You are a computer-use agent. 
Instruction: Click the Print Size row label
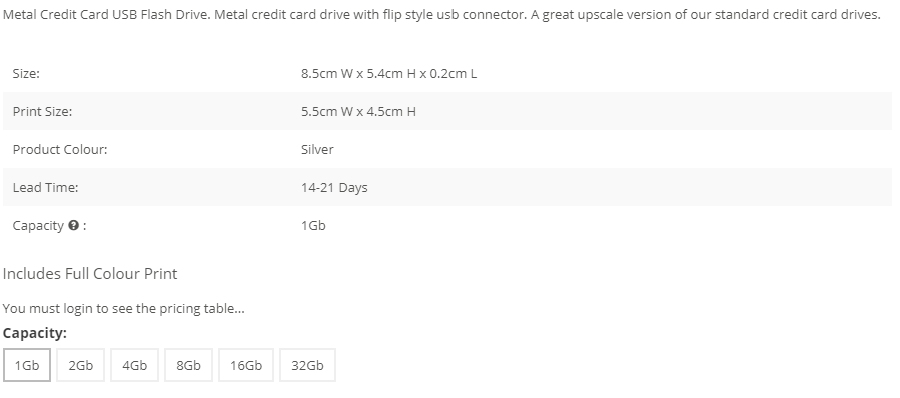(42, 111)
